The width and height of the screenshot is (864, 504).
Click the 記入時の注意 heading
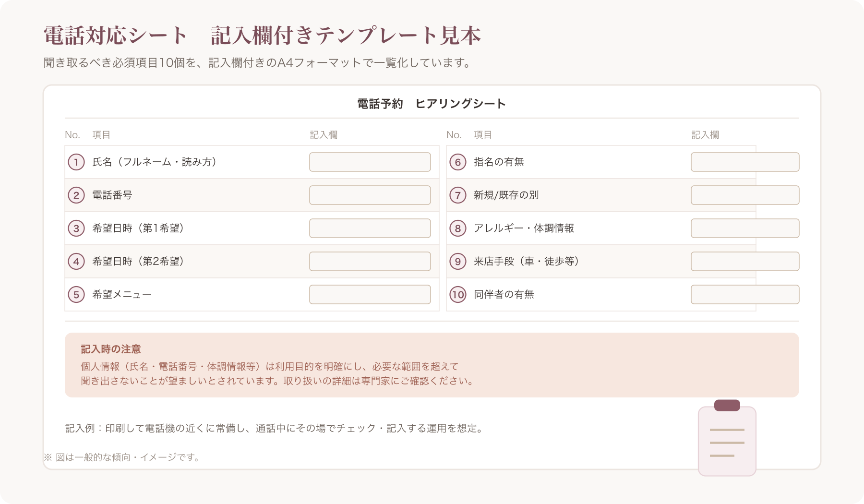111,349
